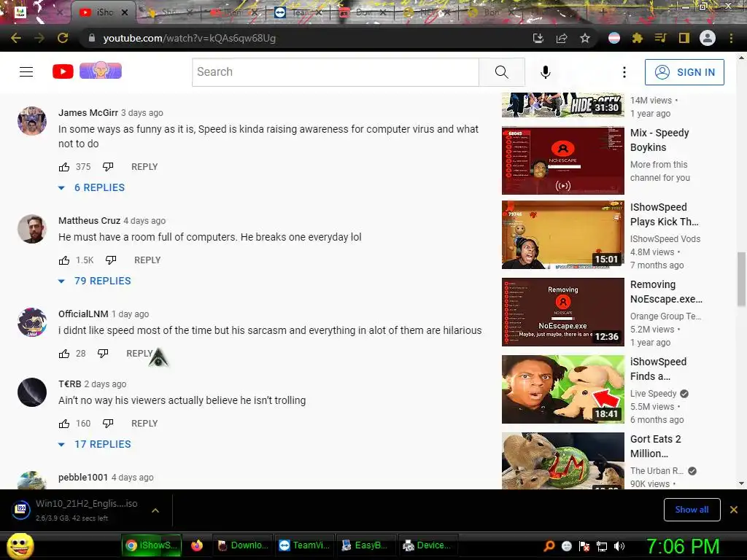Viewport: 747px width, 560px height.
Task: Dislike OfficialLNM's comment
Action: coord(103,354)
